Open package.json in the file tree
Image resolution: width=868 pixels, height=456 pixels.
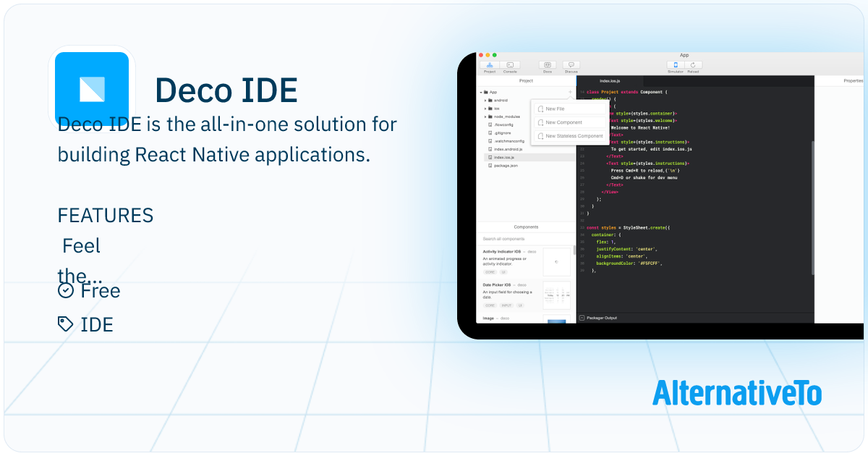[505, 166]
